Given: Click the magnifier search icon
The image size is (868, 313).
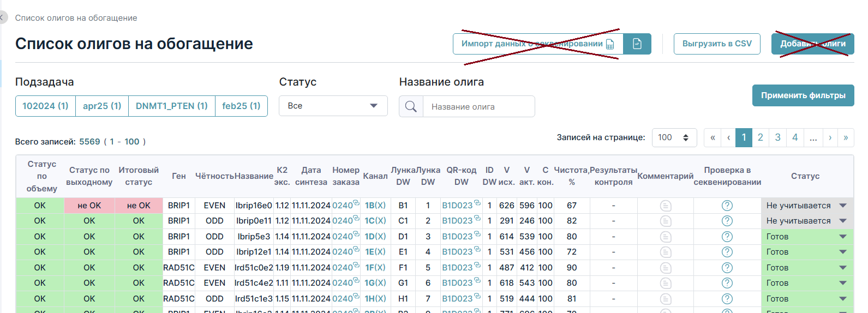Looking at the screenshot, I should (x=411, y=106).
